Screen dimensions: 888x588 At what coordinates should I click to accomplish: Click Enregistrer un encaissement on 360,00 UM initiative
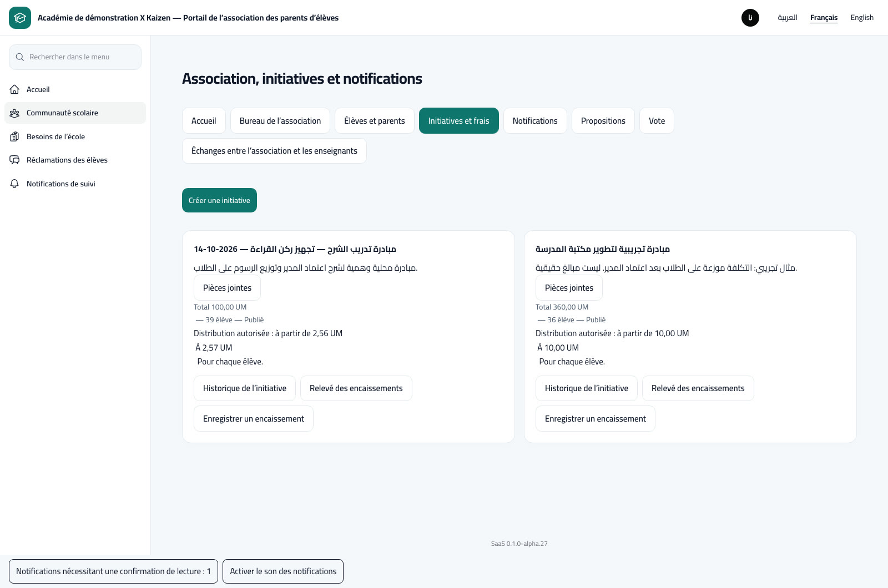[x=596, y=419]
